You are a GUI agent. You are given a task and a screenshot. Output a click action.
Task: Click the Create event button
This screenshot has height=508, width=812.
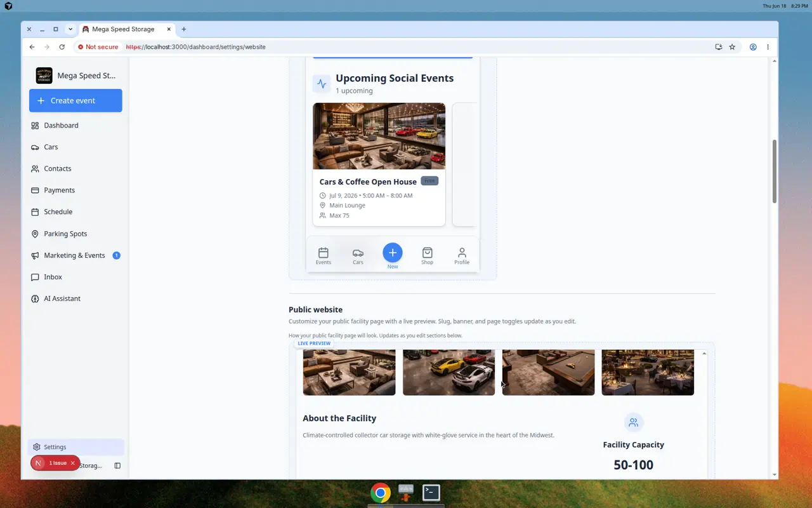point(75,100)
